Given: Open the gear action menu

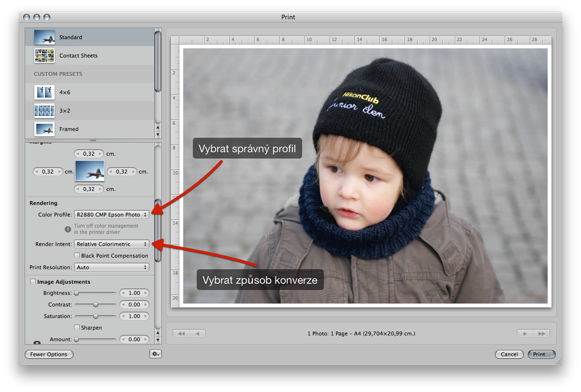Looking at the screenshot, I should (x=155, y=354).
